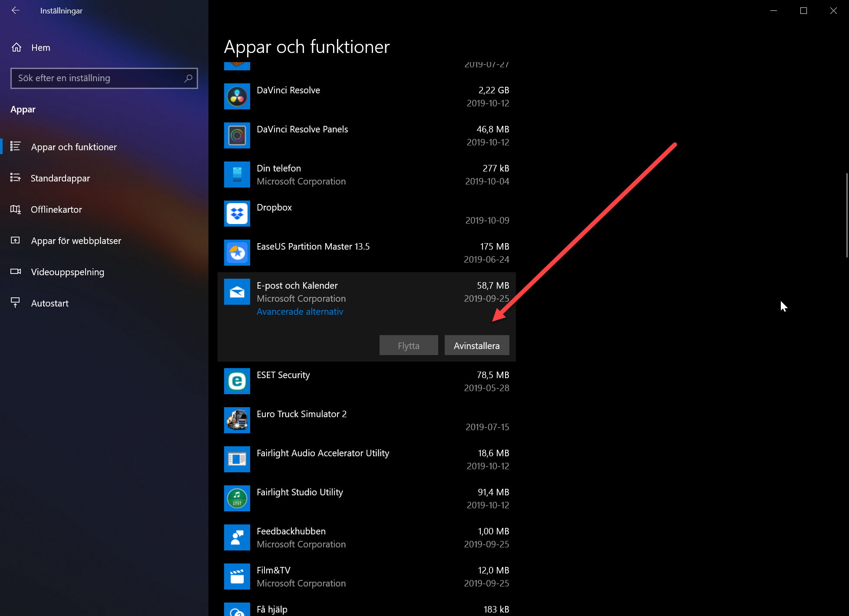
Task: Open Avancerade alternativ link
Action: point(300,312)
